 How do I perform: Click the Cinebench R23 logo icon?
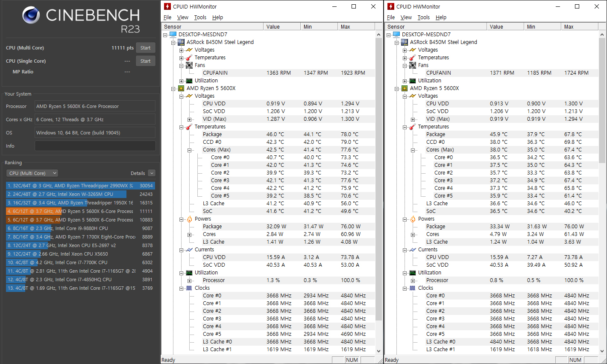(31, 16)
